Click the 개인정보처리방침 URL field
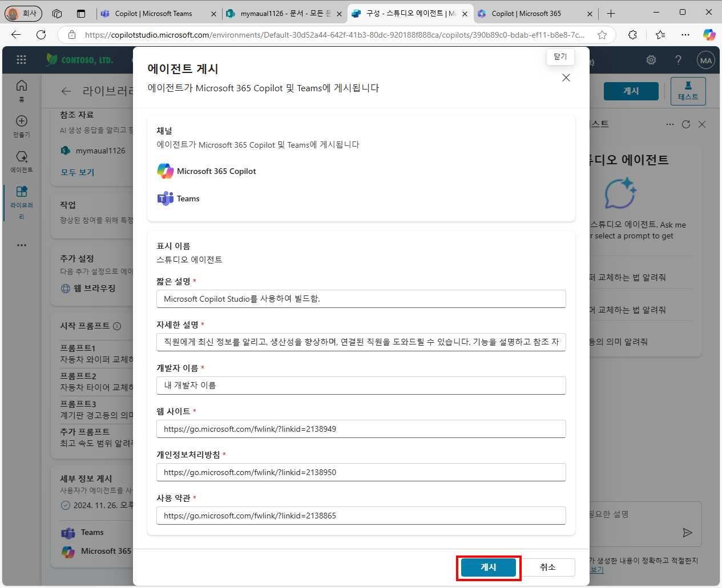722x588 pixels. (361, 472)
